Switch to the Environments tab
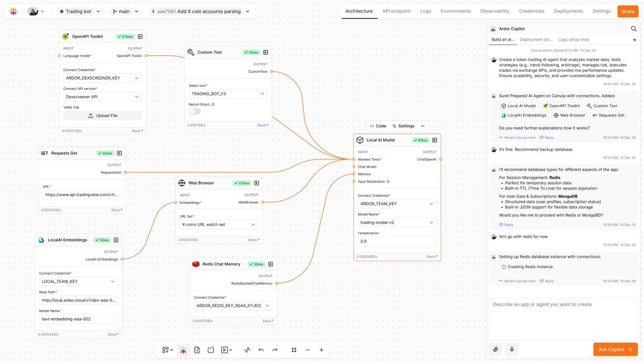 click(x=456, y=11)
